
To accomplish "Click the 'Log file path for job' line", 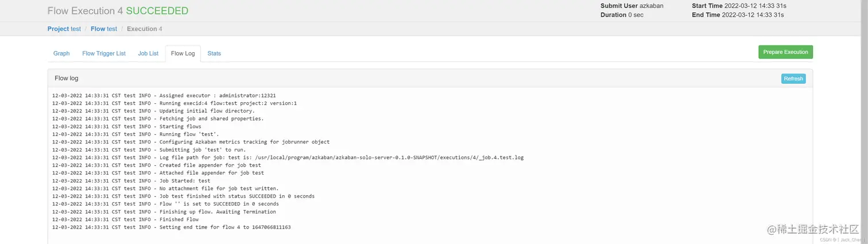I will [288, 157].
